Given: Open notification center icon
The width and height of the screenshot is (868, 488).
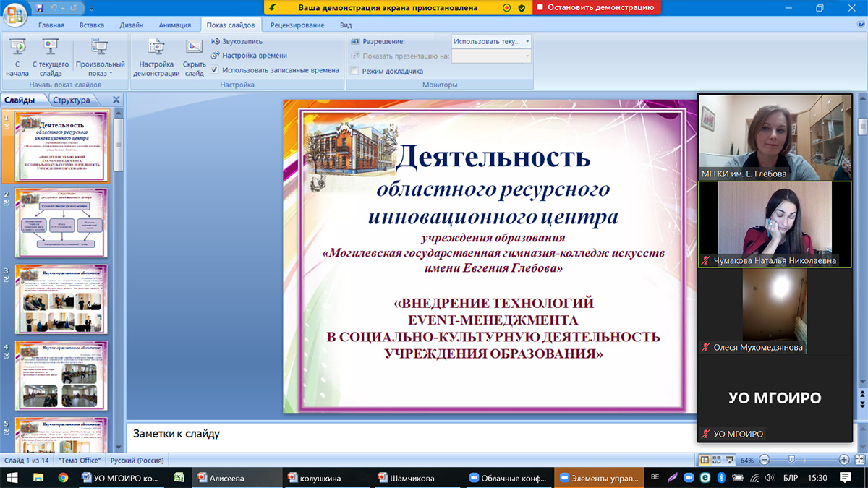Looking at the screenshot, I should [844, 477].
